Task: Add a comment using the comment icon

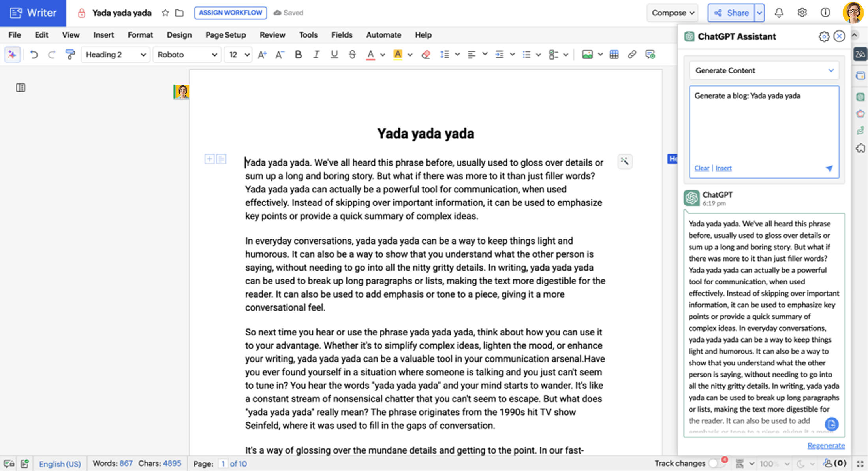Action: click(650, 55)
